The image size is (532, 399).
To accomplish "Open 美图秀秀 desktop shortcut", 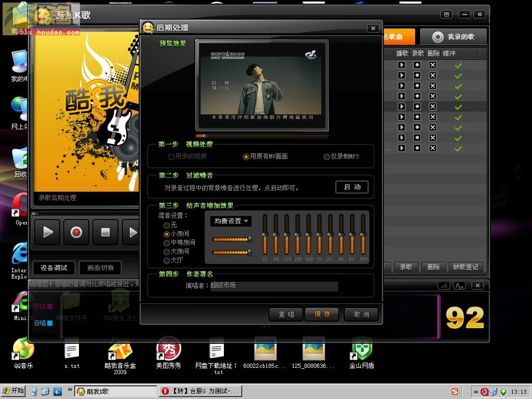I will pos(168,354).
